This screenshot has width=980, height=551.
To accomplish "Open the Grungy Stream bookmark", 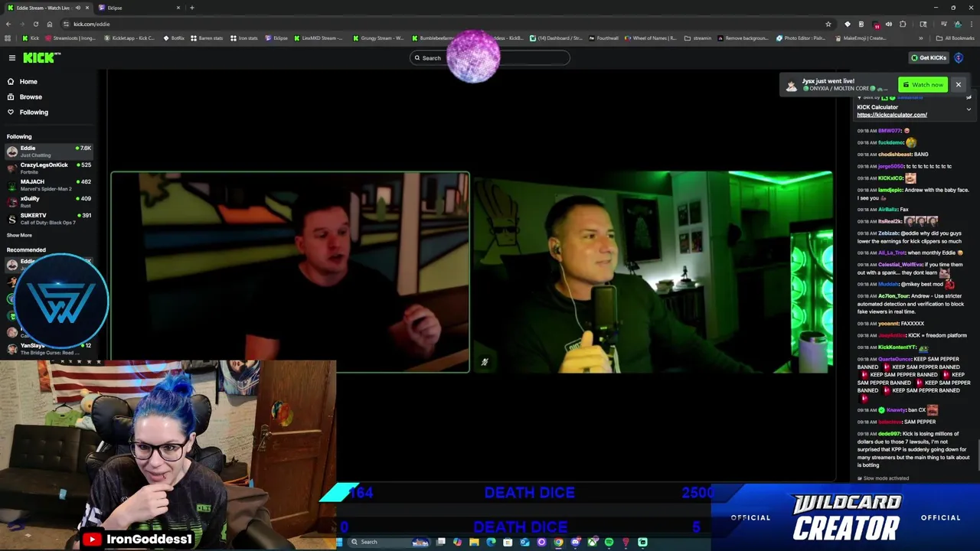I will coord(378,38).
